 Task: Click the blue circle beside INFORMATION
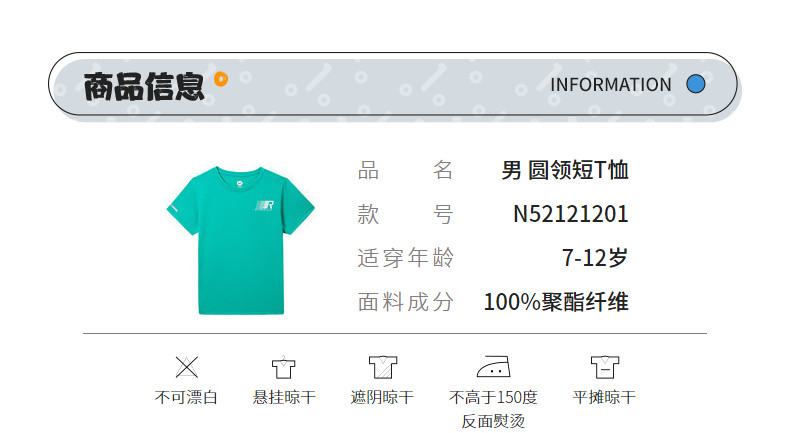click(696, 85)
